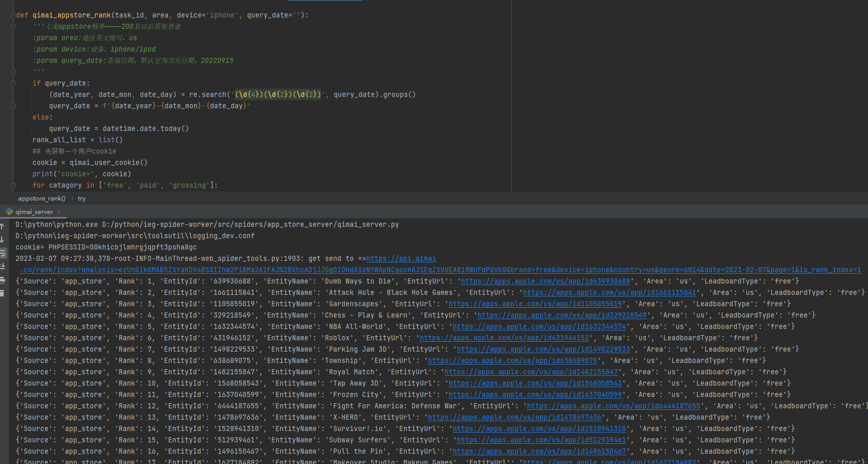Open the Chess - Play & Learn link id329218549

pyautogui.click(x=562, y=315)
